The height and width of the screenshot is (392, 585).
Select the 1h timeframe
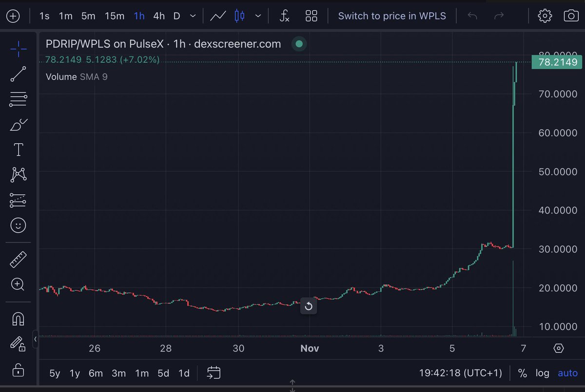139,16
